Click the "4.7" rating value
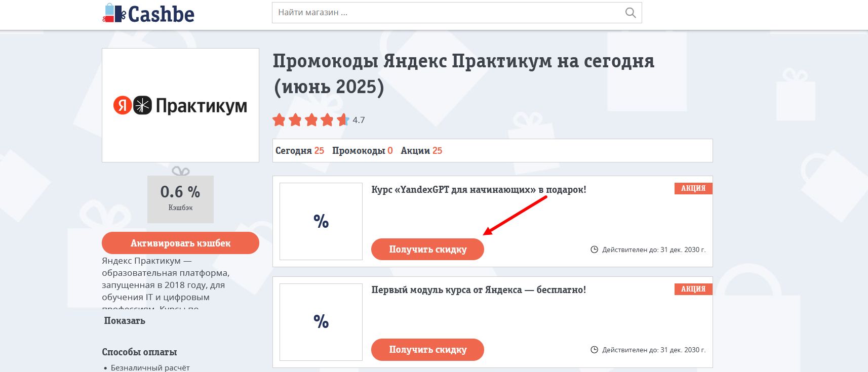The height and width of the screenshot is (372, 868). coord(359,120)
